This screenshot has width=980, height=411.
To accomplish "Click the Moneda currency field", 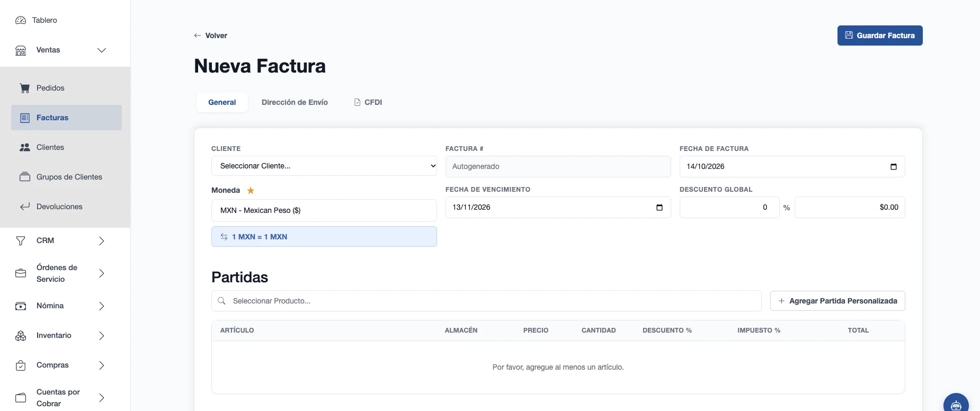I will coord(324,210).
